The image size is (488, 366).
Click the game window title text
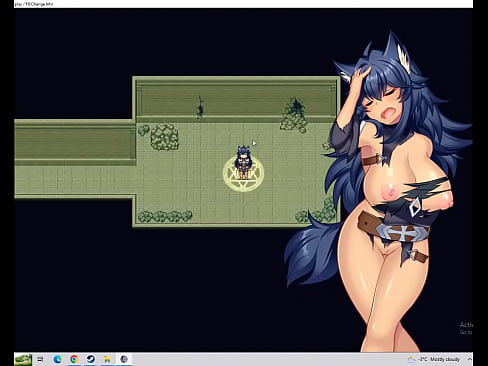coord(34,4)
